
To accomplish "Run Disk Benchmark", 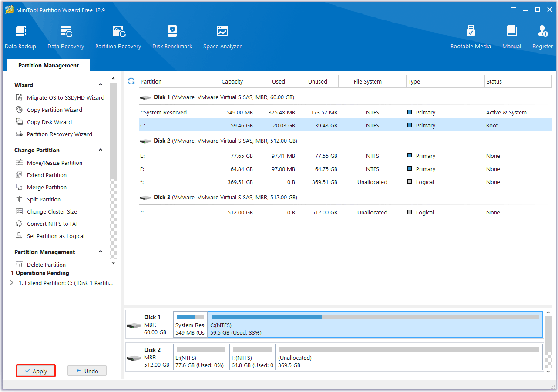I will tap(172, 37).
